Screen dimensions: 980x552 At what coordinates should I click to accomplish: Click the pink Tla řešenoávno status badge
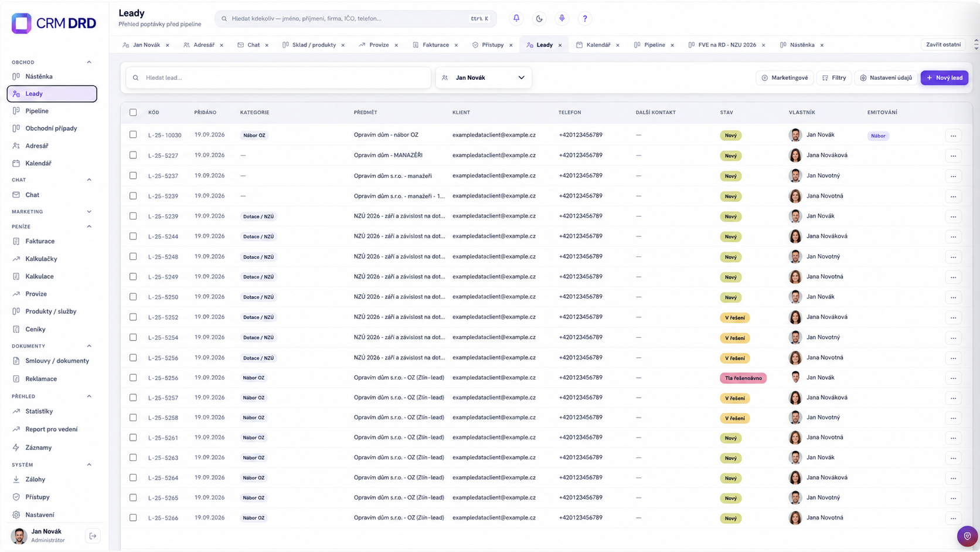coord(743,378)
